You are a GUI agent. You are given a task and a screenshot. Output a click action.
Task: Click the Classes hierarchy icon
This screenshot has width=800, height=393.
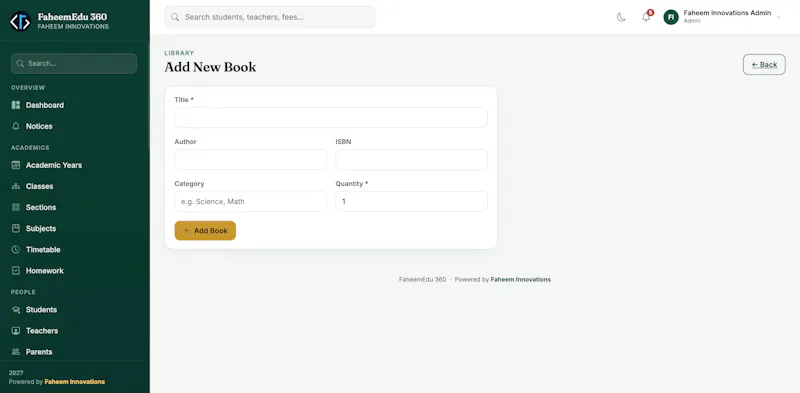pyautogui.click(x=16, y=186)
